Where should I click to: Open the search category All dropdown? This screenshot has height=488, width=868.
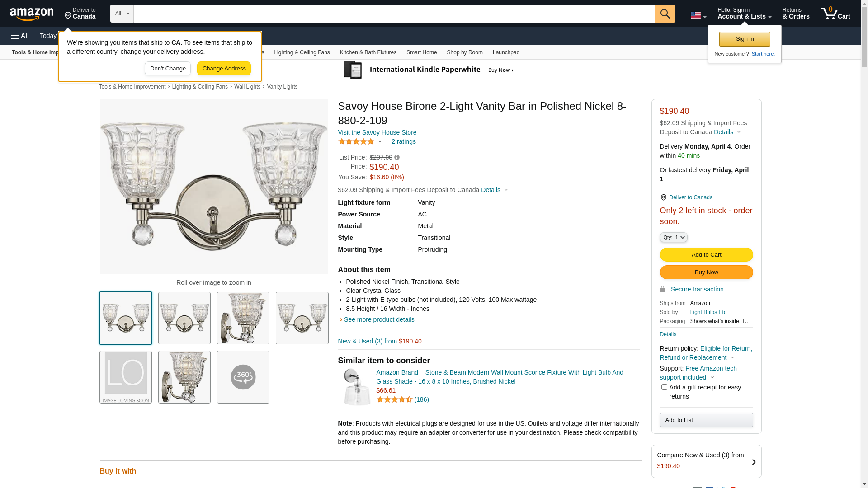[x=122, y=14]
